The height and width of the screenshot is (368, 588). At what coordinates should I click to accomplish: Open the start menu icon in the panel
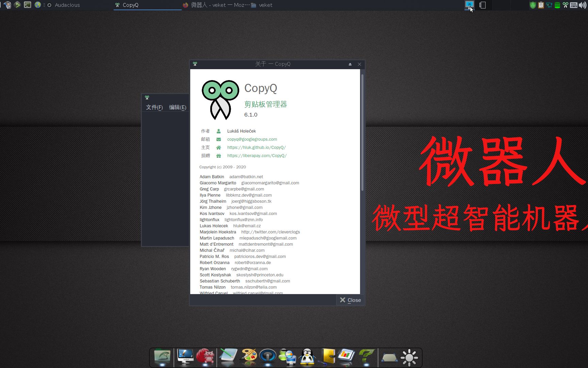(x=7, y=5)
